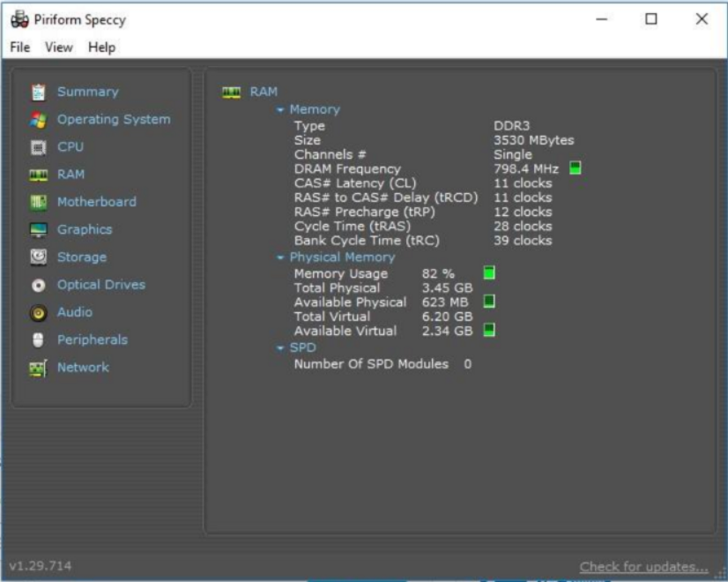
Task: Open the Storage section label
Action: tap(82, 257)
